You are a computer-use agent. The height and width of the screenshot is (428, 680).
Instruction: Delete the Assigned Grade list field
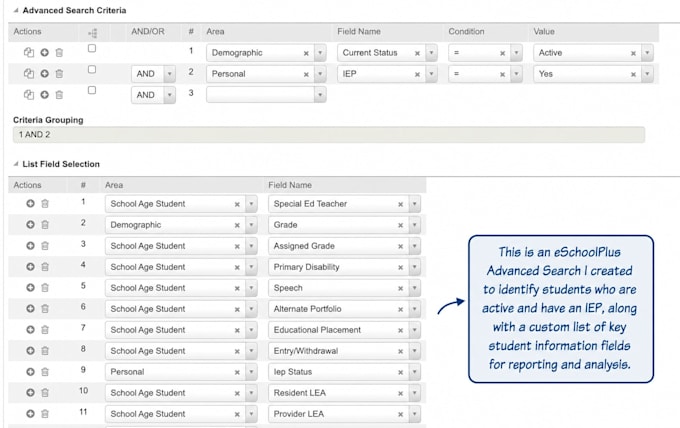click(x=45, y=245)
